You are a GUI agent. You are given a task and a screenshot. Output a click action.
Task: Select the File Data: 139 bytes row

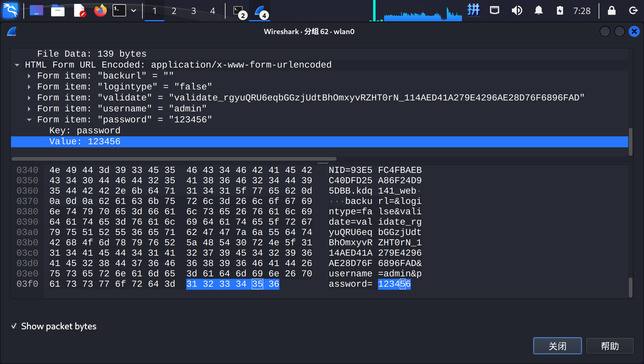[320, 54]
